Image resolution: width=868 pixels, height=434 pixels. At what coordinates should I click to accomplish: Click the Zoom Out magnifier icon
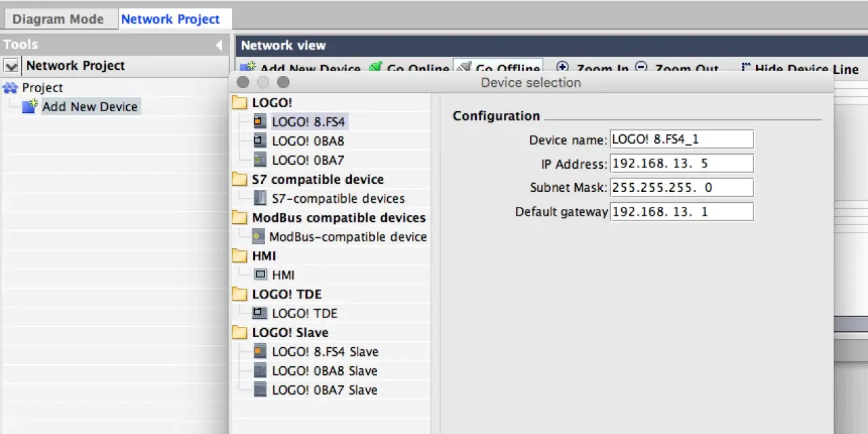641,67
